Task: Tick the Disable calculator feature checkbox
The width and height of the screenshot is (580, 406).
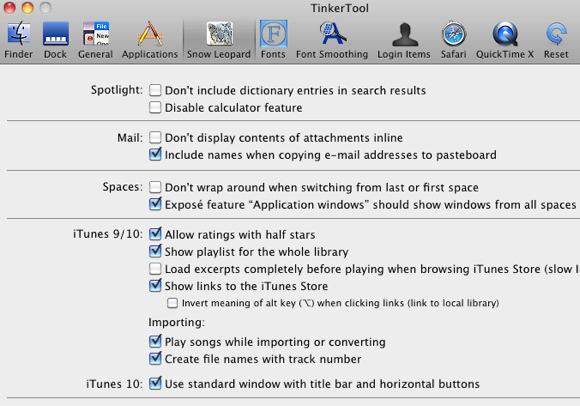Action: pos(155,108)
